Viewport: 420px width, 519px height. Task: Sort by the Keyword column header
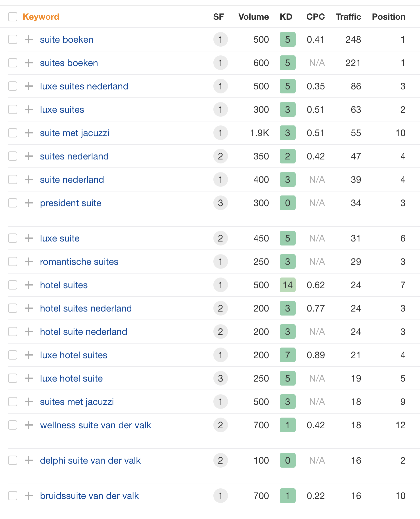click(41, 17)
